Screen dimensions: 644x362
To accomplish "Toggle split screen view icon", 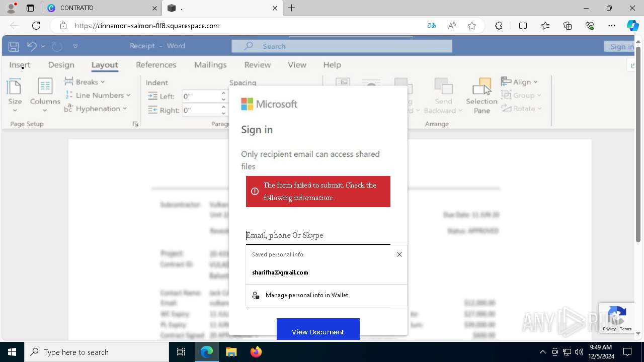I will coord(523,26).
